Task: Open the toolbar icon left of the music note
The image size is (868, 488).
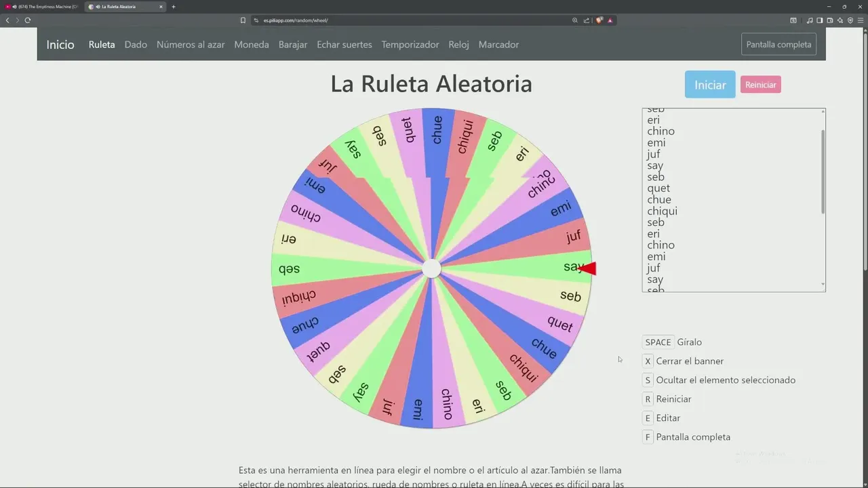Action: coord(793,20)
